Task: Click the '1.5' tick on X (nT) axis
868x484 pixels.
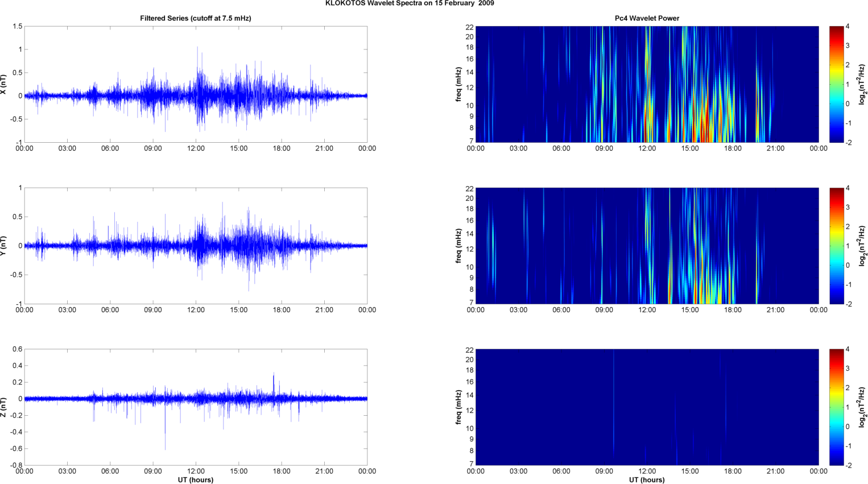Action: (17, 27)
